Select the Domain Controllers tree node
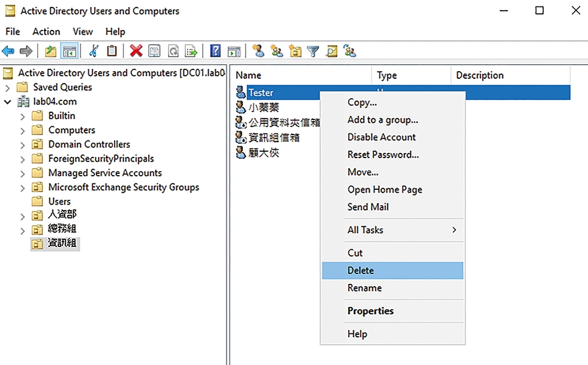This screenshot has height=365, width=588. coord(89,144)
